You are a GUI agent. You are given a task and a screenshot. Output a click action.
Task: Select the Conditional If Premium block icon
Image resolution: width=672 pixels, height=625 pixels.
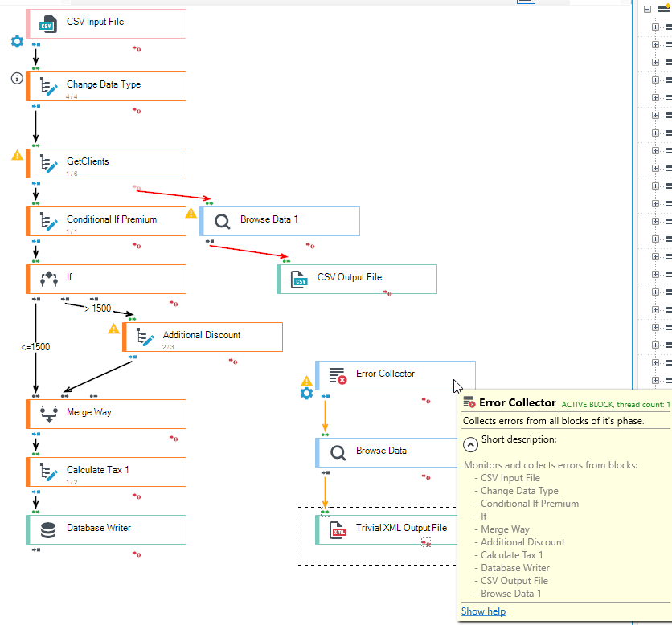(x=48, y=222)
